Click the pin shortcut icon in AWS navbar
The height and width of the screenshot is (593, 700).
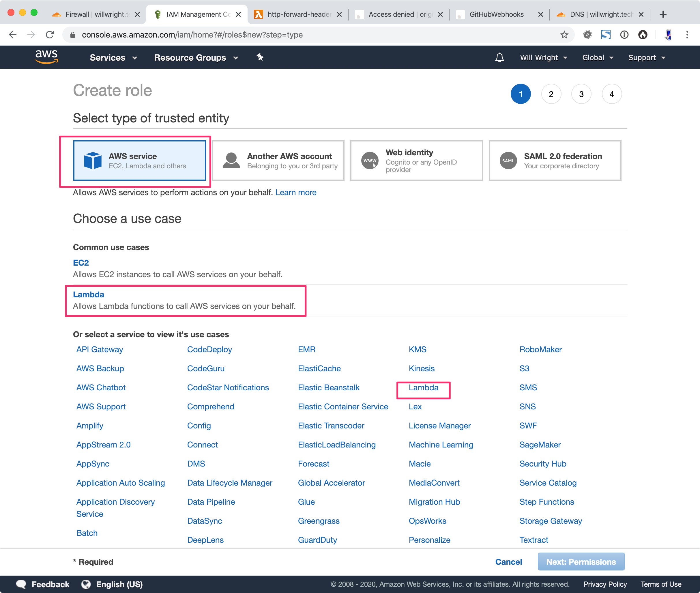pyautogui.click(x=260, y=57)
